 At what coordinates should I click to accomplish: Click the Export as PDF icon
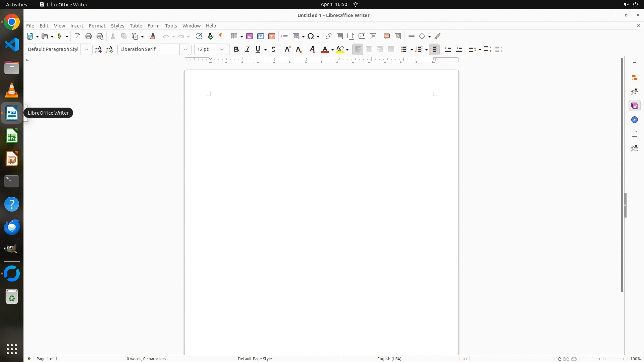[x=77, y=36]
